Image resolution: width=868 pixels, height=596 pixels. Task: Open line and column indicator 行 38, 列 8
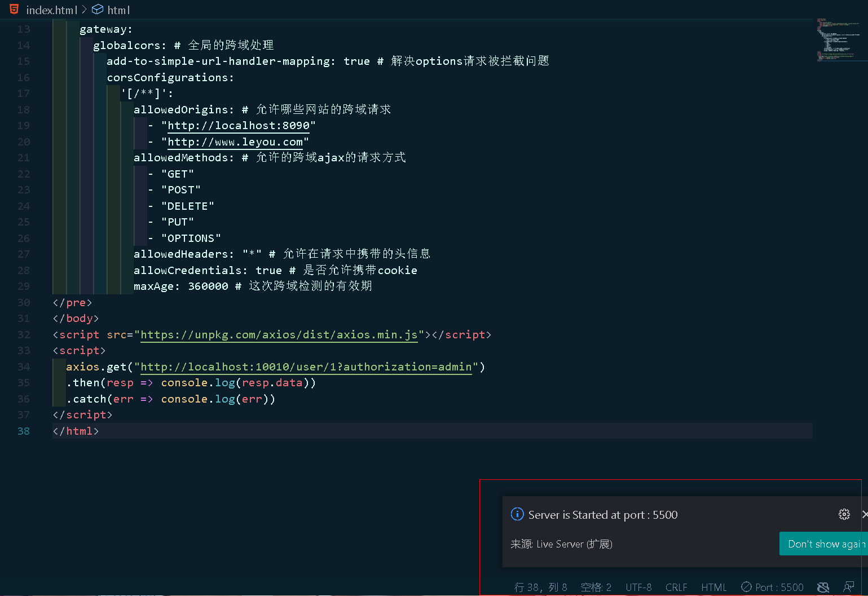coord(540,588)
